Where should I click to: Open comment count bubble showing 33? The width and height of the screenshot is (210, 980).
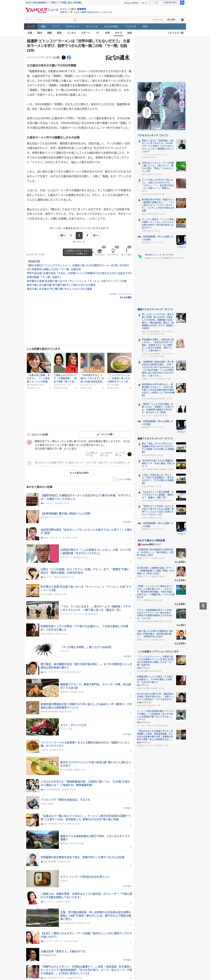point(48,57)
